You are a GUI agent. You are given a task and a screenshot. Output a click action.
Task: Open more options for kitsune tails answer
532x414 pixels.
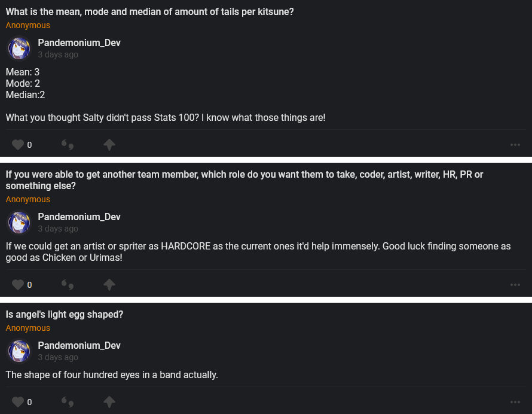pyautogui.click(x=515, y=145)
